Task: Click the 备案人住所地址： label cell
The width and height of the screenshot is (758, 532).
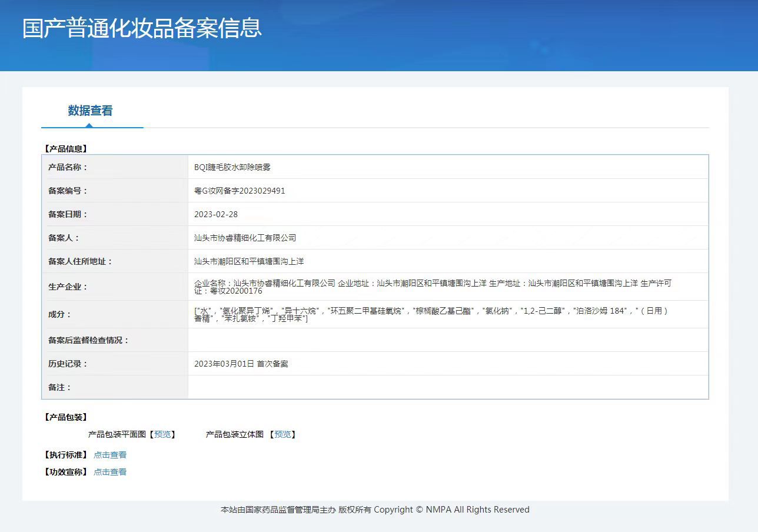Action: (x=115, y=261)
